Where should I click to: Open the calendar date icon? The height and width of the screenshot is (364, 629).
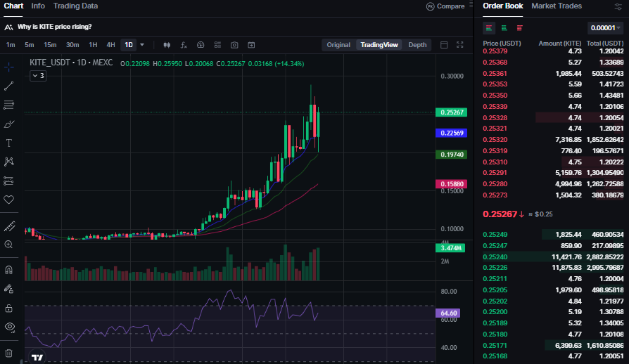pos(251,45)
